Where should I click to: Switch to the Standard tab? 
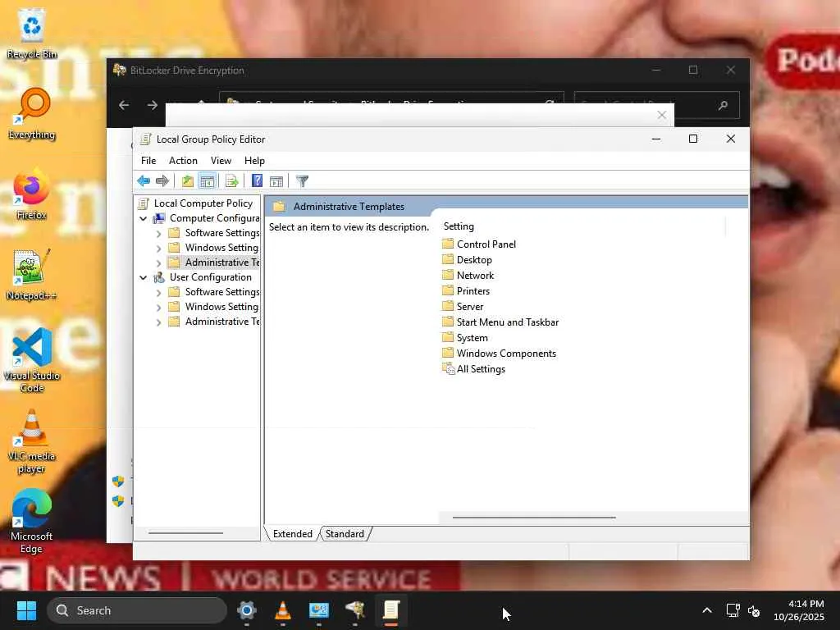coord(345,533)
